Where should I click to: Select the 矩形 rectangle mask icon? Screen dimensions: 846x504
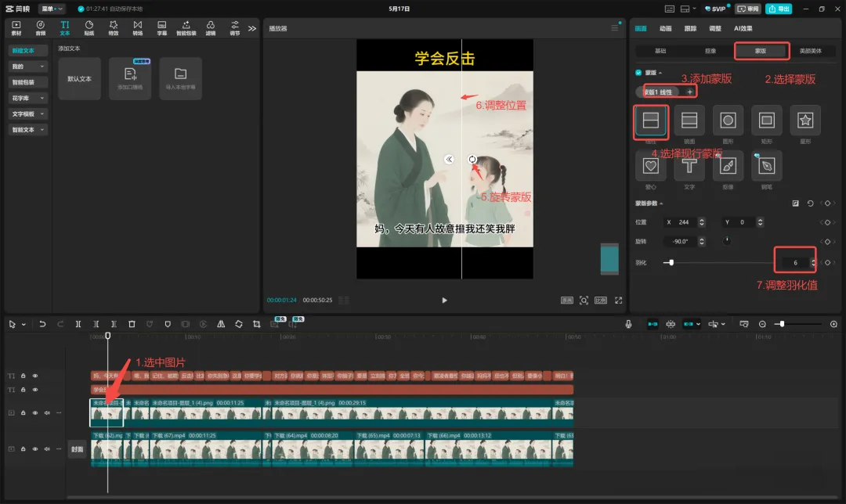pos(767,121)
